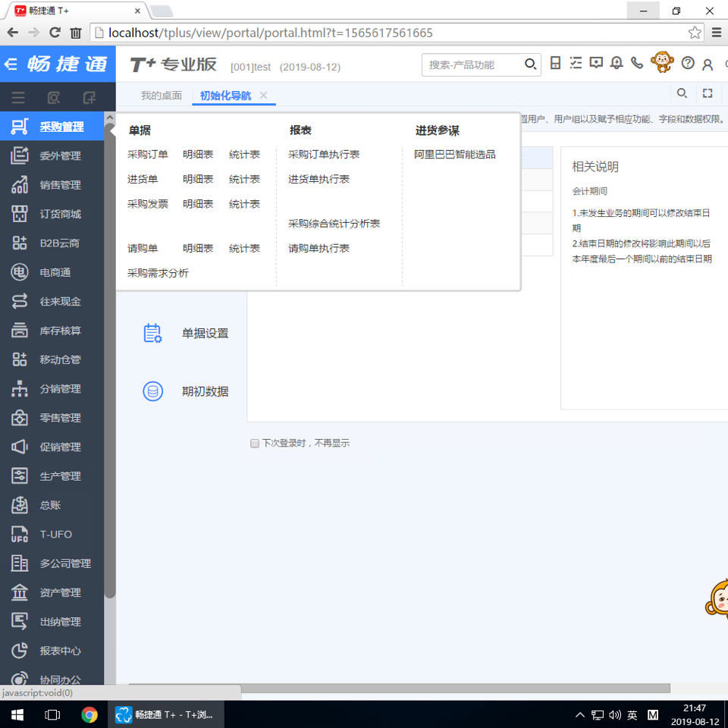Open the help question mark icon

688,63
